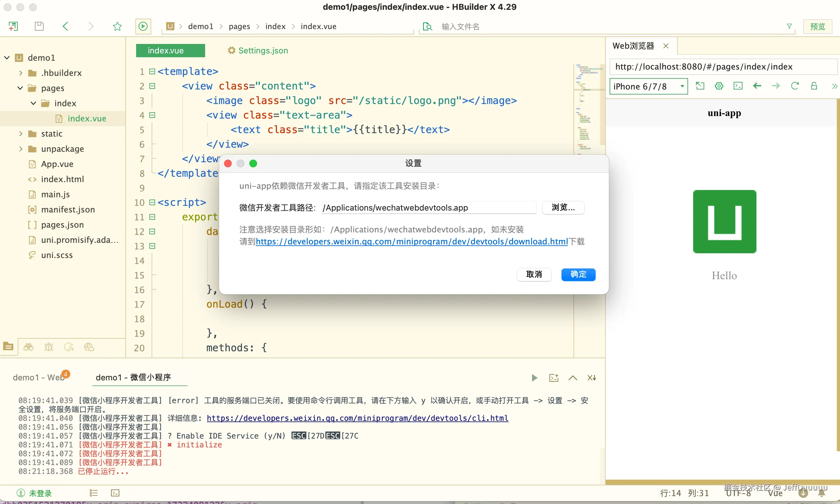Click the 确定 confirm button in the dialog
Image resolution: width=840 pixels, height=504 pixels.
click(x=578, y=274)
